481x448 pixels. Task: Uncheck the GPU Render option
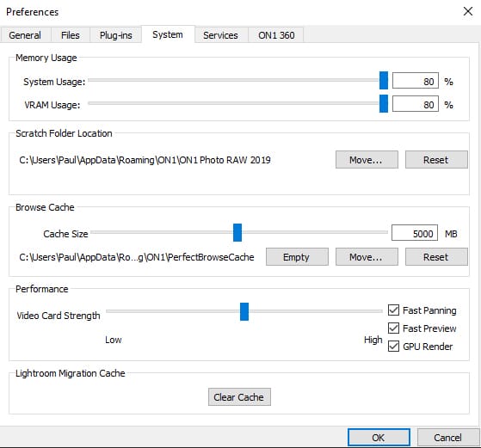point(393,347)
